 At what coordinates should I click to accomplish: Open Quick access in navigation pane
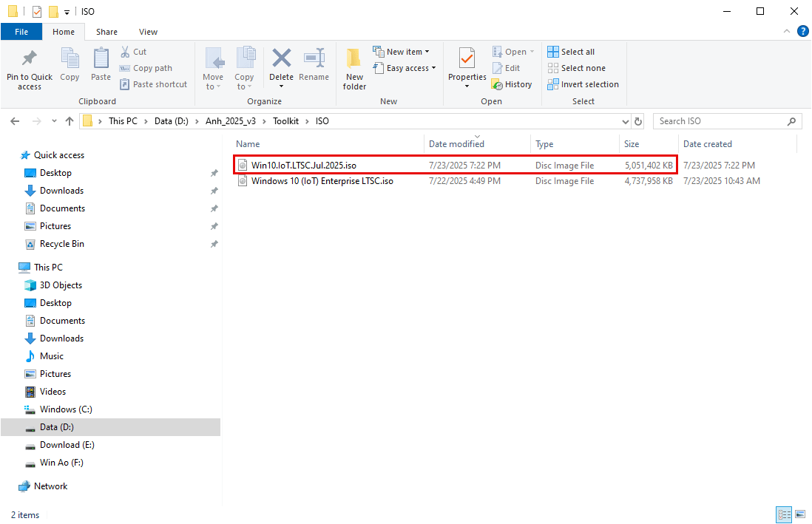[x=52, y=154]
